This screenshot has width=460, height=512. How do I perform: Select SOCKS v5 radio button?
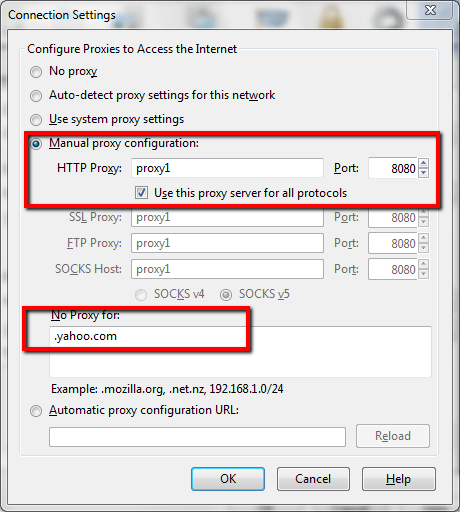[226, 295]
